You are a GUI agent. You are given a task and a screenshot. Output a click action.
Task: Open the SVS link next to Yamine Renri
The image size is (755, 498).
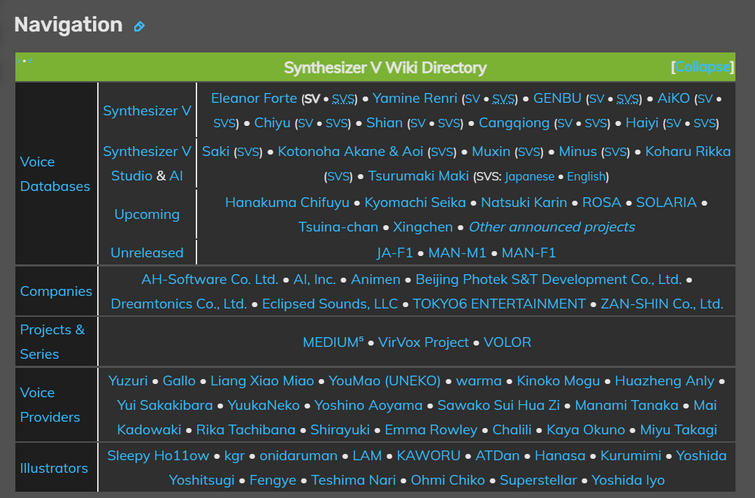[503, 99]
